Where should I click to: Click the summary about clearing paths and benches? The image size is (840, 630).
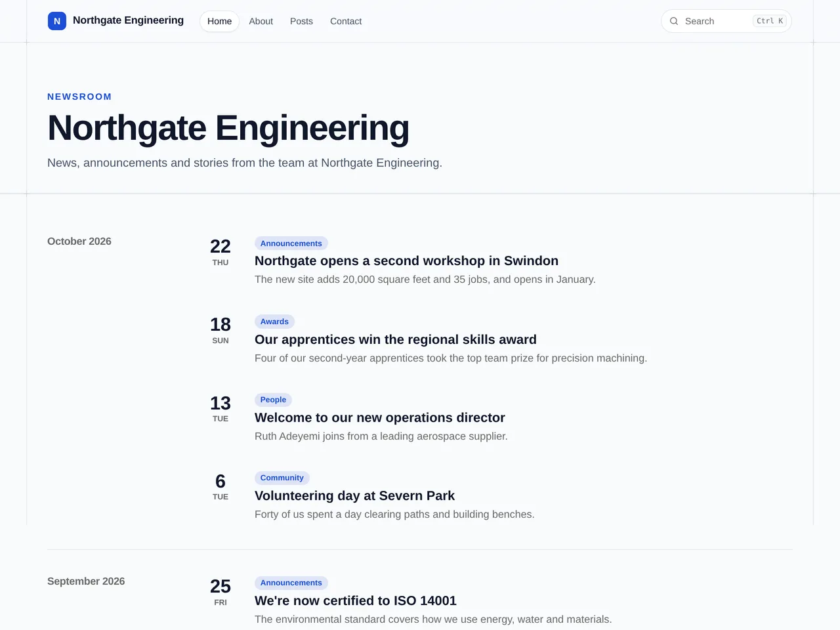tap(394, 514)
